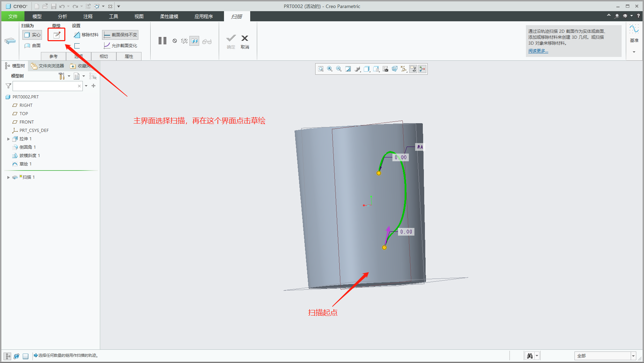Click the Repaint icon in graphics toolbar
644x363 pixels.
tap(348, 69)
